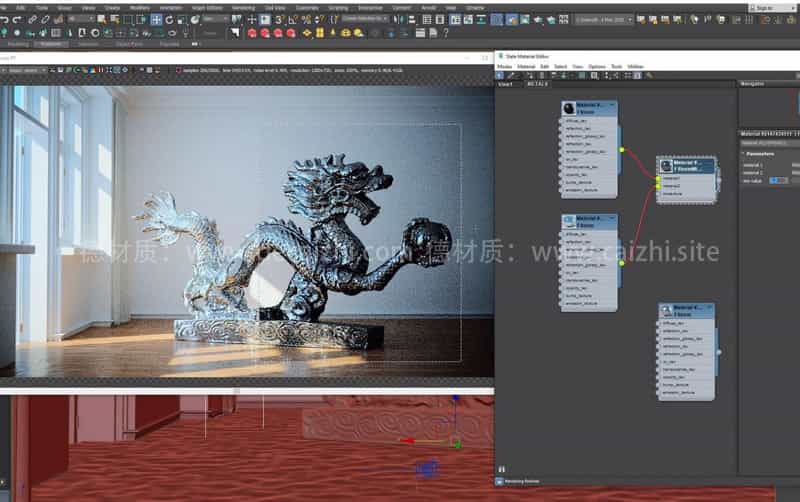The width and height of the screenshot is (800, 502).
Task: Switch to the View1 tab
Action: 505,84
